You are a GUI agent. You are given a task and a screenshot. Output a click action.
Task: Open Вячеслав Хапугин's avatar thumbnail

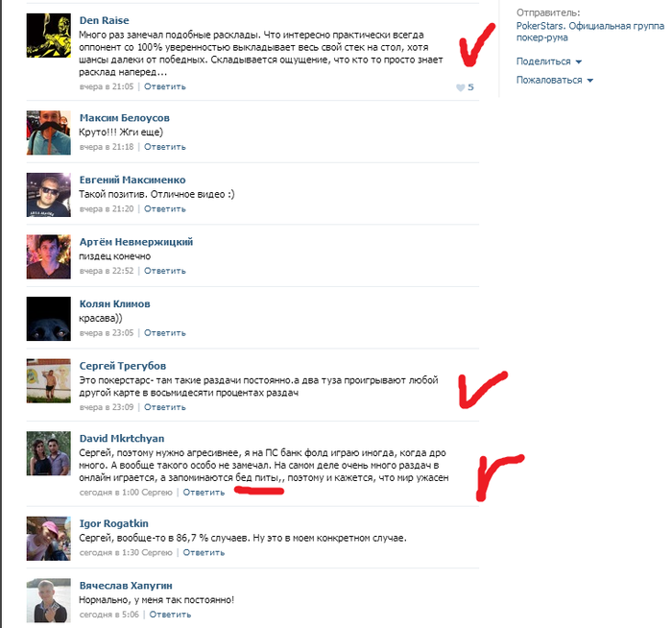point(48,600)
